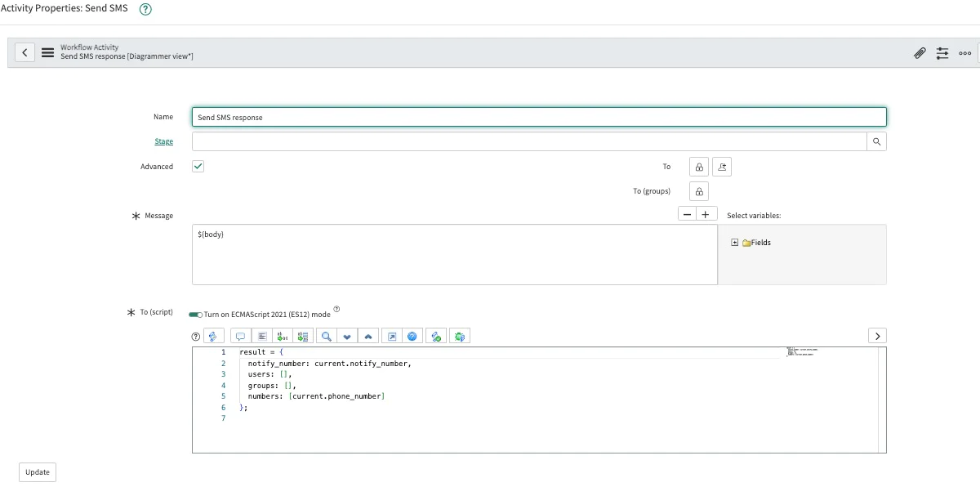
Task: Click the find previous up-arrow icon
Action: tap(367, 336)
